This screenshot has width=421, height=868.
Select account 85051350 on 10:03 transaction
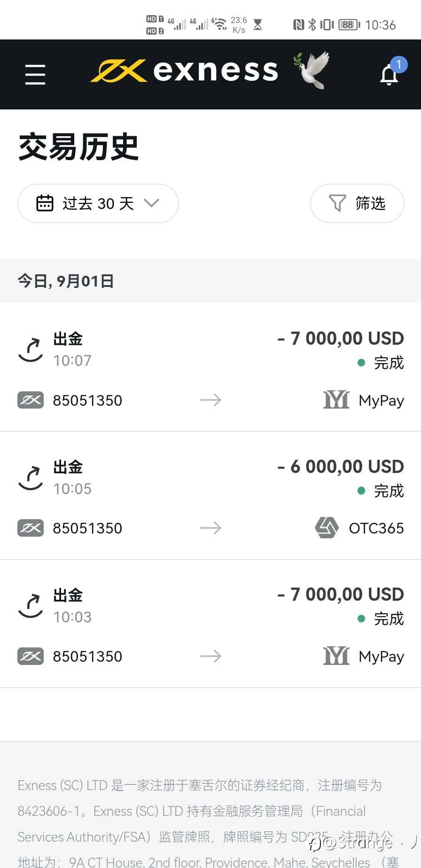[87, 656]
